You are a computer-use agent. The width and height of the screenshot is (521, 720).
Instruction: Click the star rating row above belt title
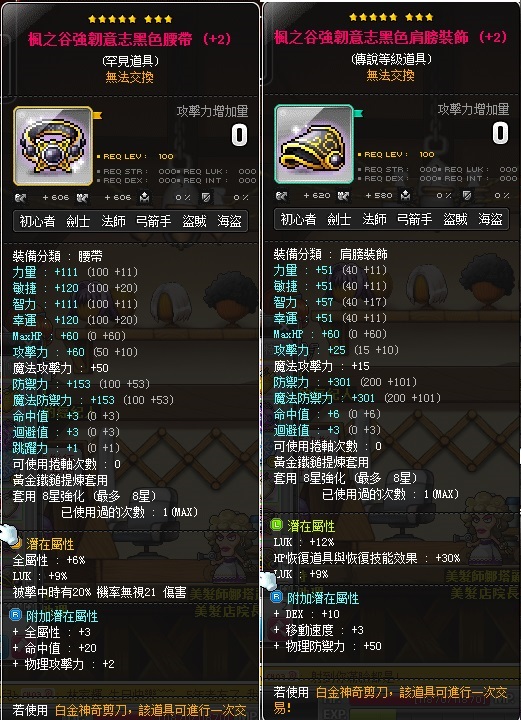coord(130,19)
